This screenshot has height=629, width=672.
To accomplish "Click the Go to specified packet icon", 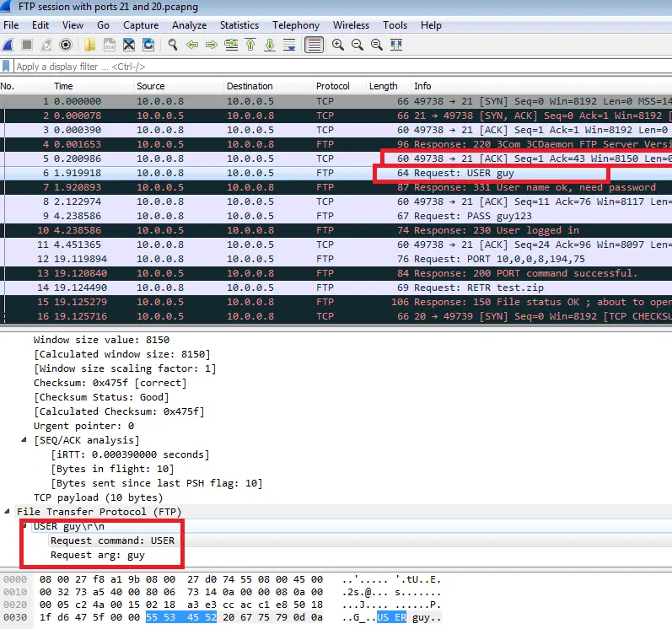I will (x=231, y=45).
